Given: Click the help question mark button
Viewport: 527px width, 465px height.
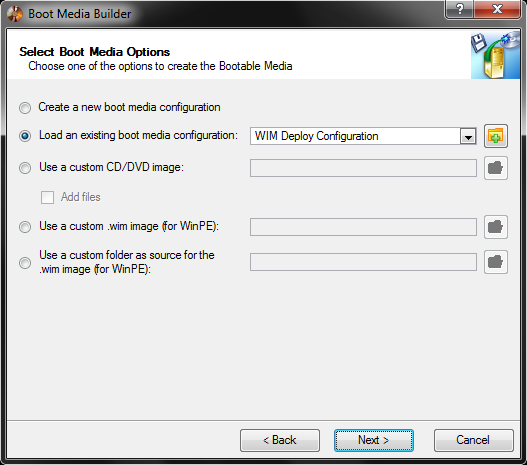Looking at the screenshot, I should [x=459, y=9].
